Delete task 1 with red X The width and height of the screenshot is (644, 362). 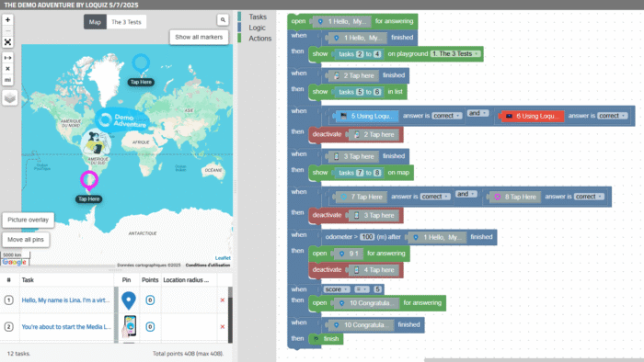coord(223,300)
